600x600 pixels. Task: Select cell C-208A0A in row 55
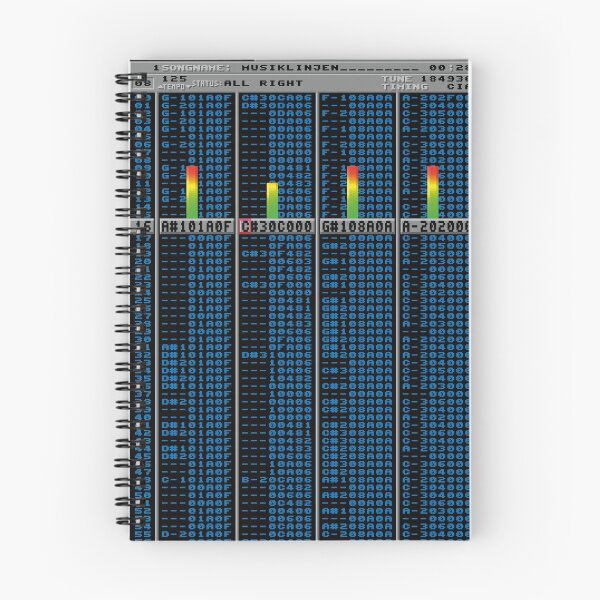357,534
